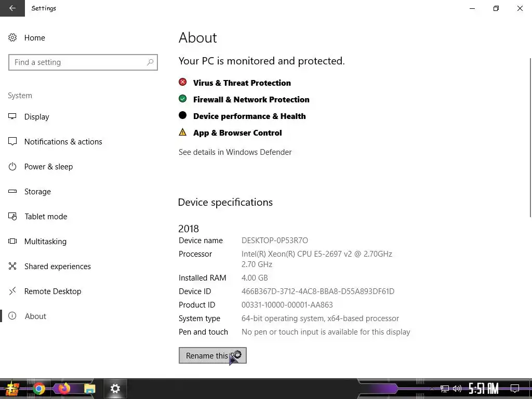The height and width of the screenshot is (399, 532).
Task: Click Virus & Threat Protection text
Action: (242, 83)
